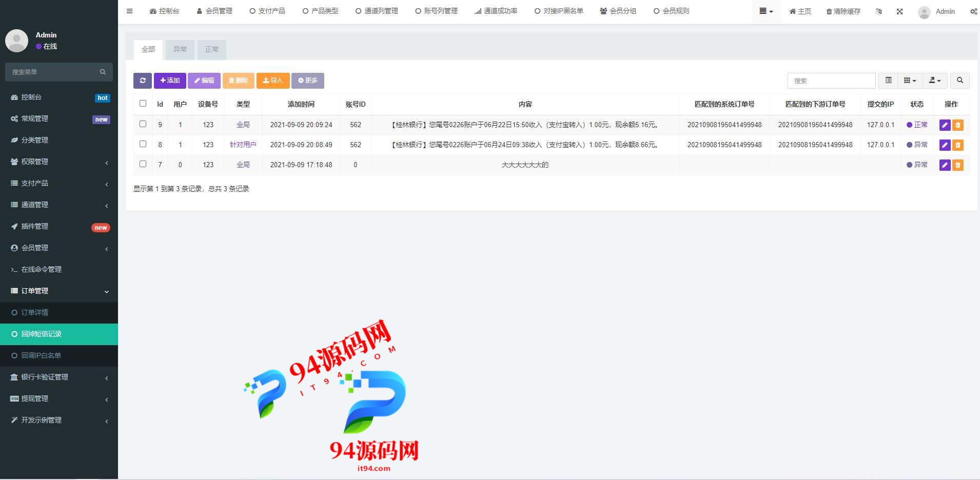Open 会员管理 in the top navigation

(214, 11)
